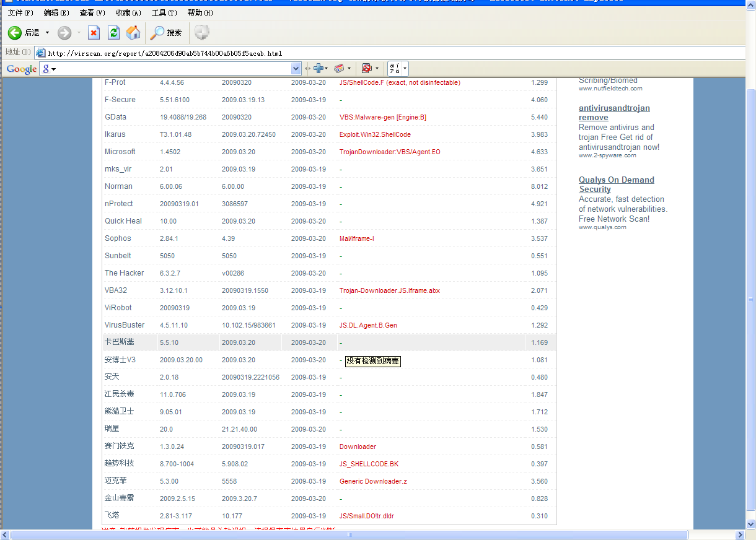Click in the address bar URL field
The height and width of the screenshot is (540, 756).
click(372, 53)
